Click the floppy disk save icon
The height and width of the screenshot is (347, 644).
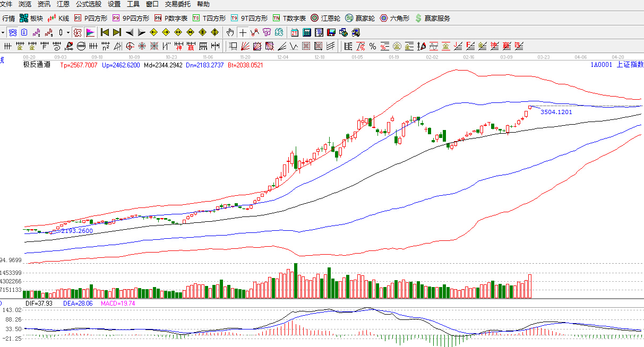[x=331, y=32]
